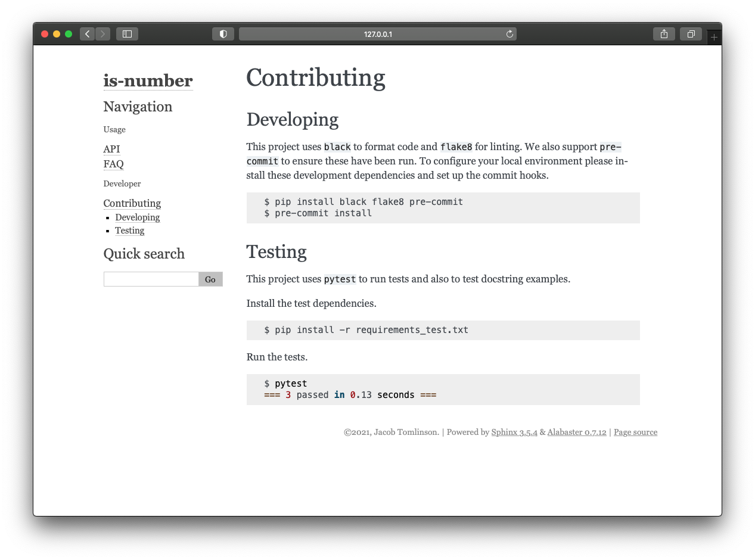Click the green zoom window control

[69, 34]
